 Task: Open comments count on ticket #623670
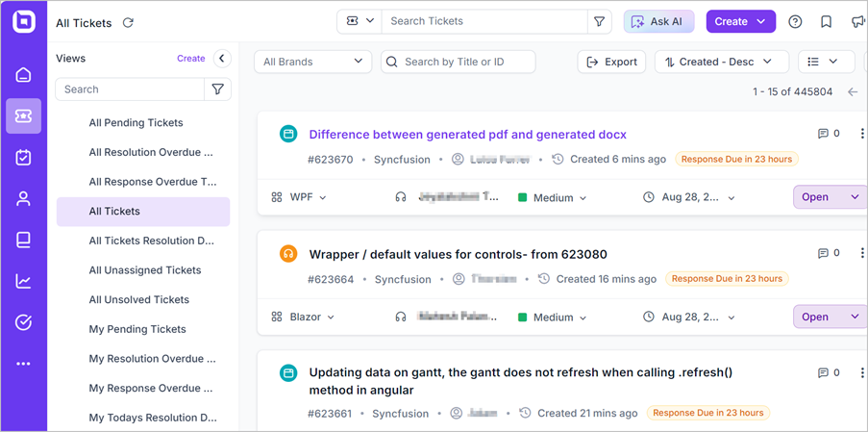point(829,134)
